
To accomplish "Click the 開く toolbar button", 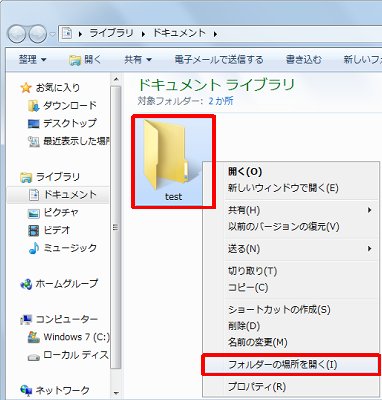I will point(85,60).
